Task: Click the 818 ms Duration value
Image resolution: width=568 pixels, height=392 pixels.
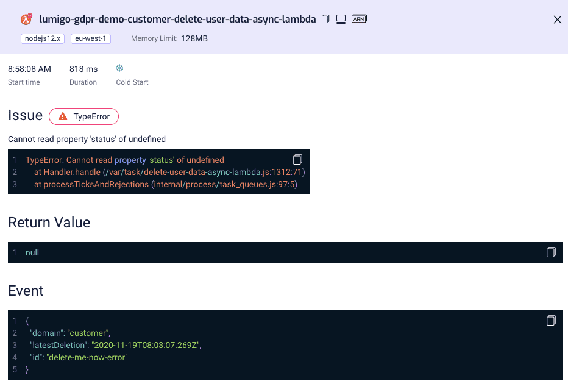Action: point(83,68)
